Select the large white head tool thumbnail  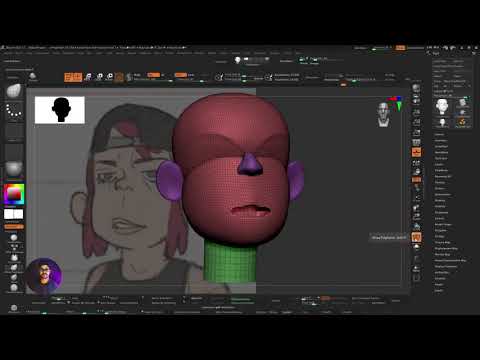(442, 106)
